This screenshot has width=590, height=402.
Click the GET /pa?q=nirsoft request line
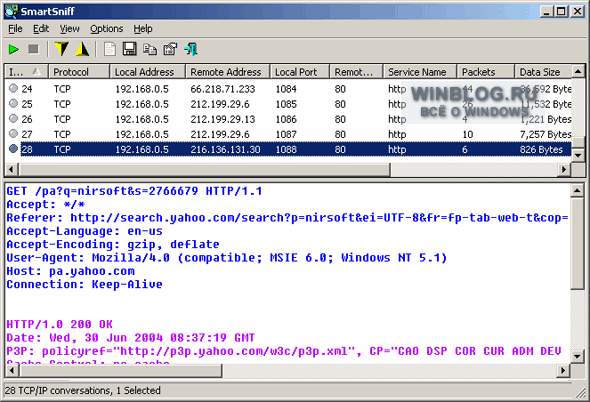coord(134,191)
